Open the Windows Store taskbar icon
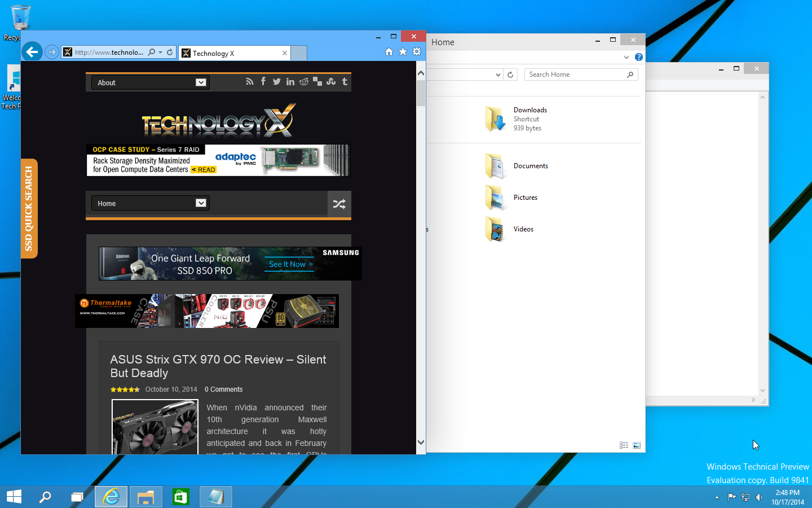This screenshot has width=812, height=508. [x=180, y=497]
